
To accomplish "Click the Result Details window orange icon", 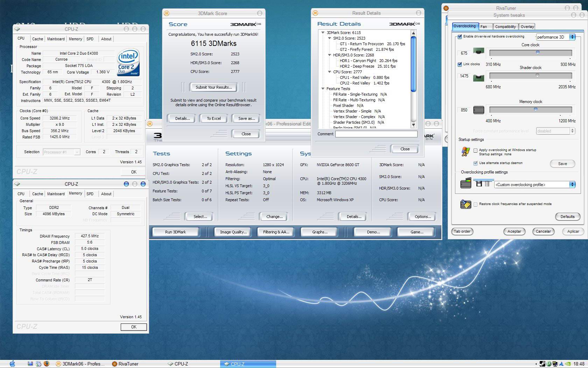I will click(315, 13).
